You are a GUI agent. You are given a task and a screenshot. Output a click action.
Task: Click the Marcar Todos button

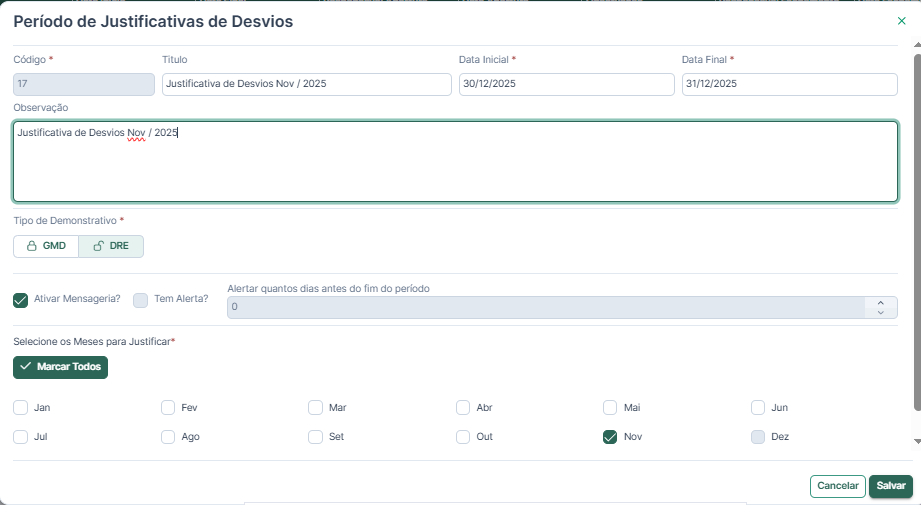tap(60, 367)
